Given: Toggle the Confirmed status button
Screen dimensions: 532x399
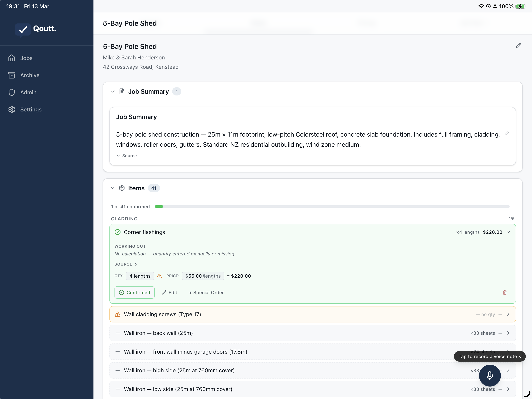Looking at the screenshot, I should [x=134, y=292].
